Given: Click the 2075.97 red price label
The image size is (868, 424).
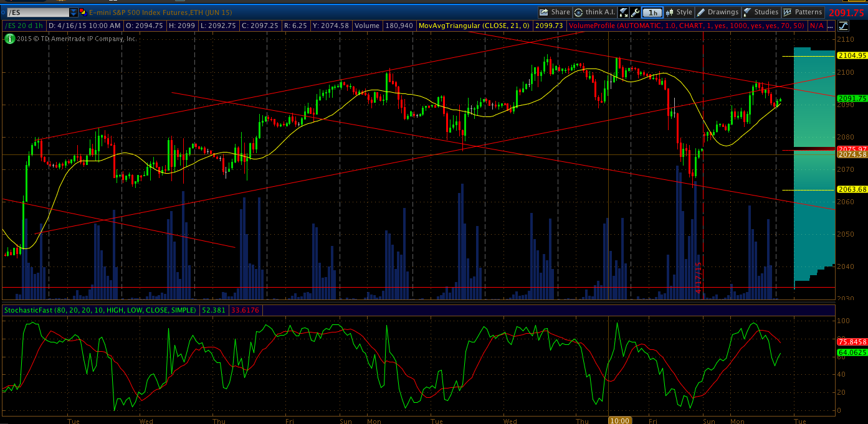Looking at the screenshot, I should (852, 149).
